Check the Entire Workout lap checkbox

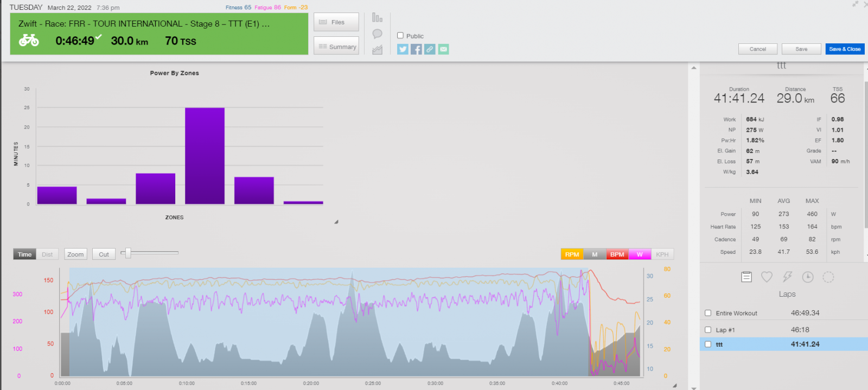(708, 313)
